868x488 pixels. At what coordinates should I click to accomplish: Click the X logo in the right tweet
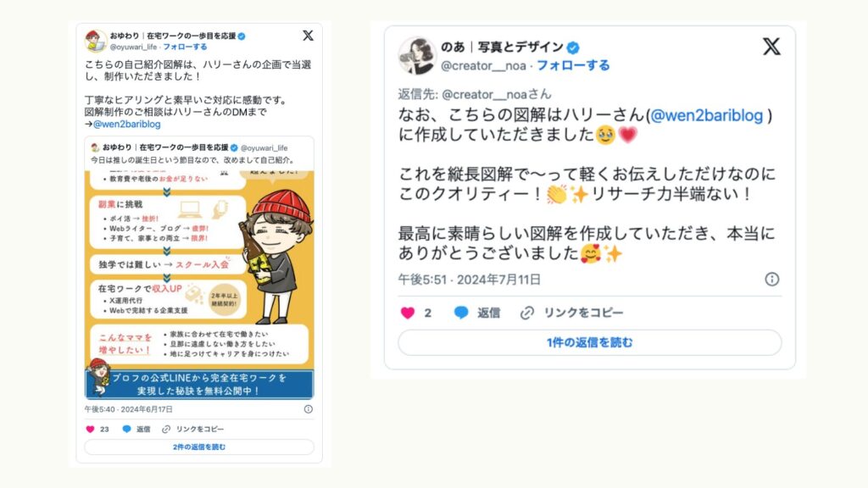(x=771, y=47)
